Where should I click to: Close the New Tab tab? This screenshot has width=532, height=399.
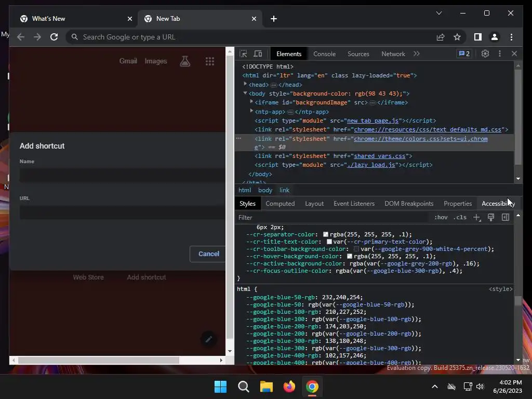point(254,19)
